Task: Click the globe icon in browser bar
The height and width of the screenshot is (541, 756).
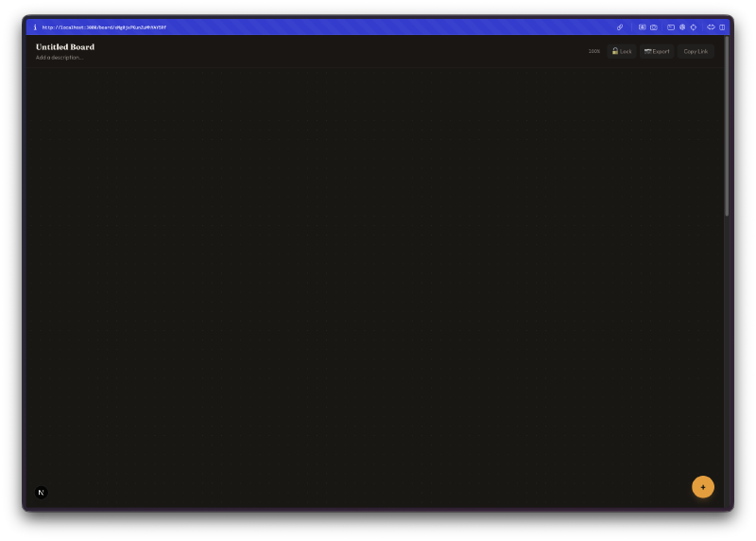Action: [x=682, y=27]
